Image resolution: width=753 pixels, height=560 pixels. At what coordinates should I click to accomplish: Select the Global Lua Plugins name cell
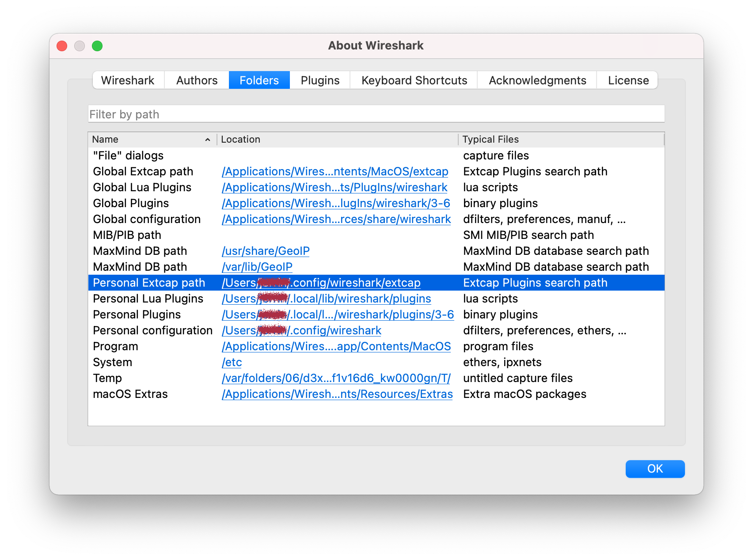coord(142,187)
